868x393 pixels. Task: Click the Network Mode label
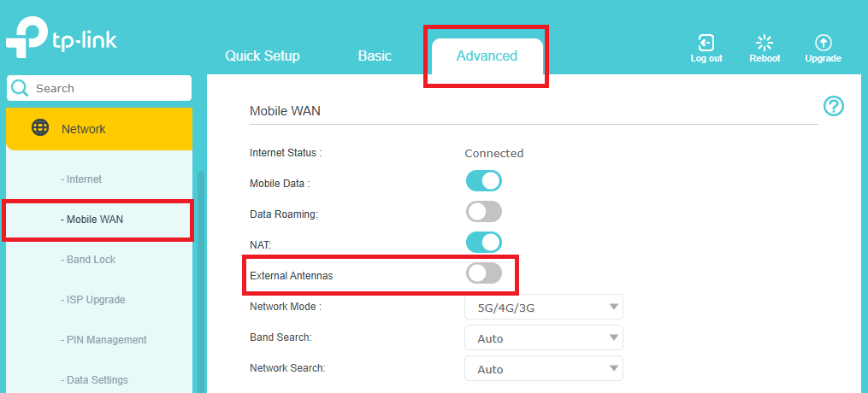pos(286,306)
